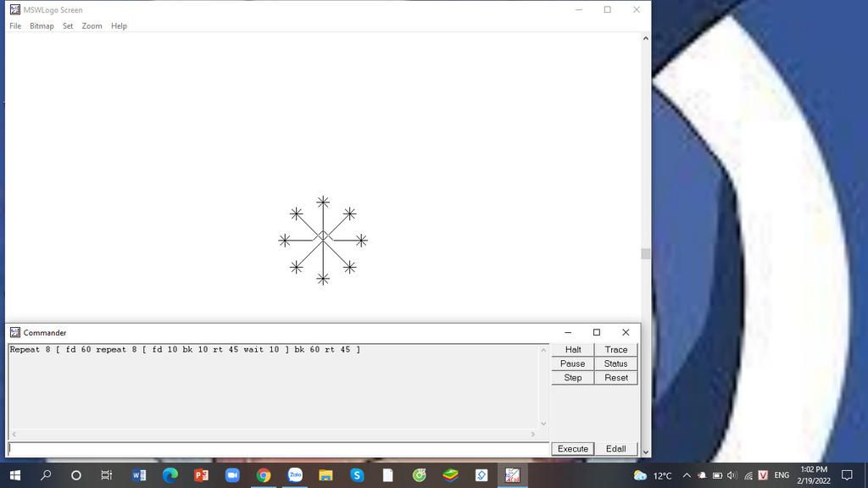Open the Set menu
The width and height of the screenshot is (868, 488).
tap(68, 26)
